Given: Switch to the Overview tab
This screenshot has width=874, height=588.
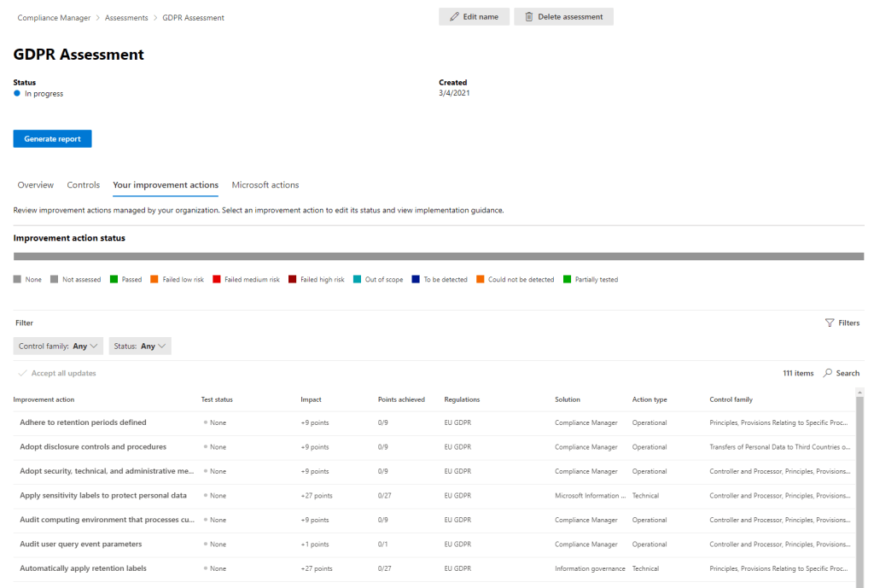Looking at the screenshot, I should pos(35,185).
